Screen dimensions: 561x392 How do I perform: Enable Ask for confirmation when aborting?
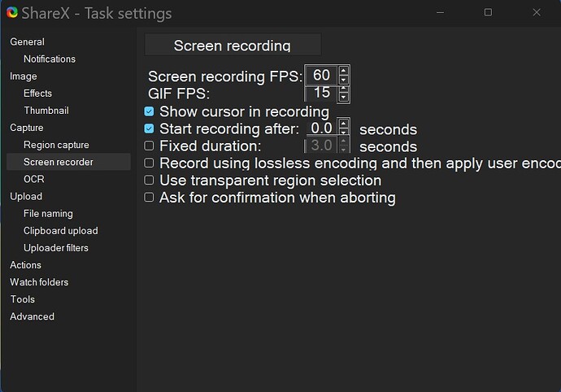coord(149,198)
